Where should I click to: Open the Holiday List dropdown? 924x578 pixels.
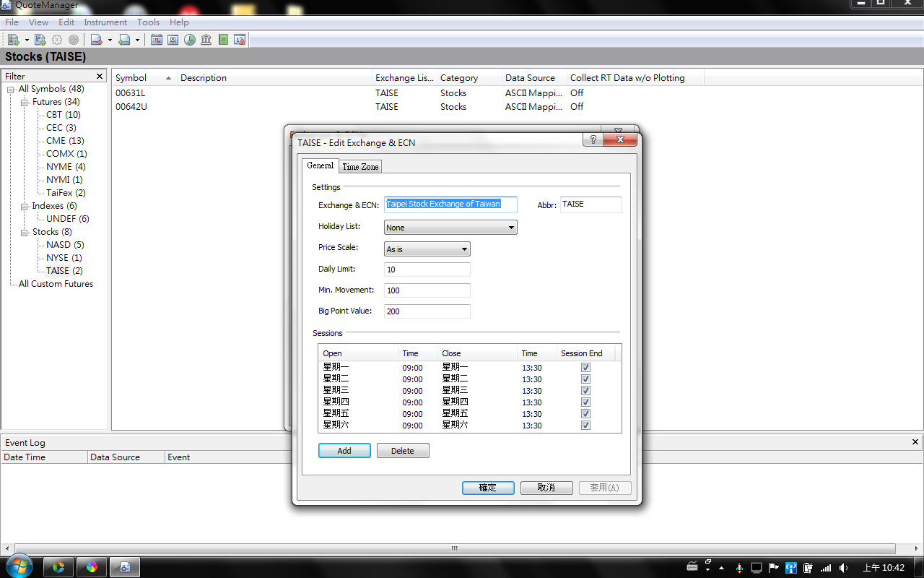450,228
